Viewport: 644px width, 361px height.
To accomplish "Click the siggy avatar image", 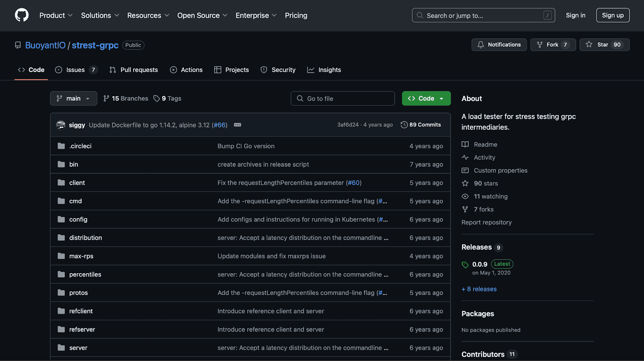I will tap(61, 125).
